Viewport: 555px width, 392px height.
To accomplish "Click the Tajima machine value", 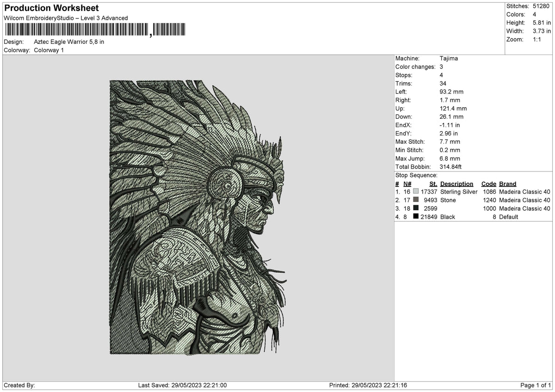I will click(x=449, y=59).
